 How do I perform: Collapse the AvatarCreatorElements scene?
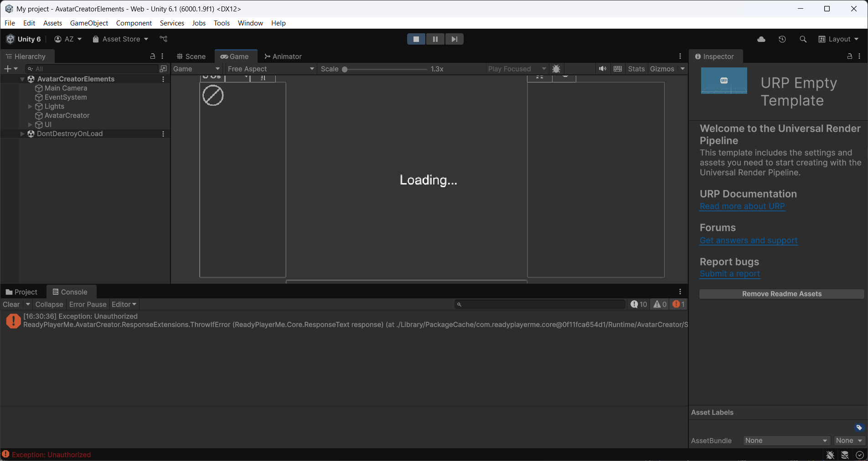point(22,79)
